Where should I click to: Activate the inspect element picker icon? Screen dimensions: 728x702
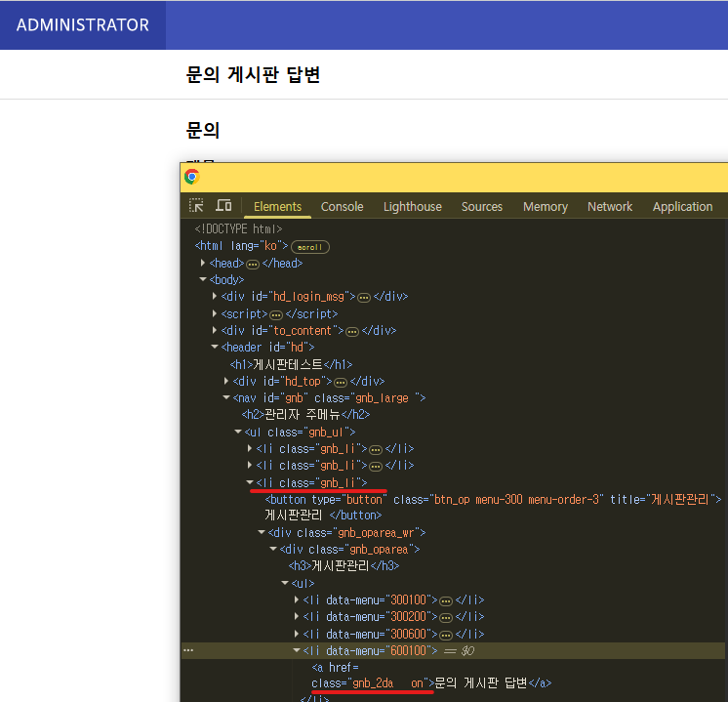[x=196, y=205]
